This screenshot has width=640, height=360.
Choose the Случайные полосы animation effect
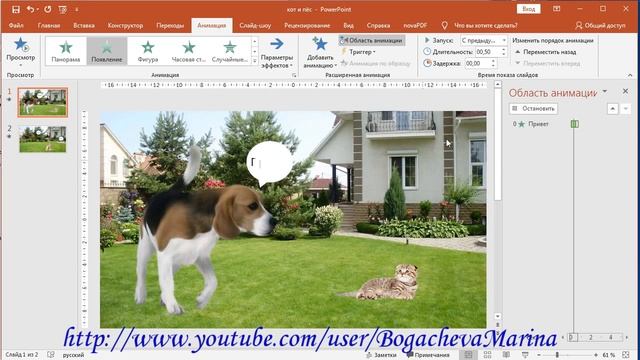pos(230,51)
